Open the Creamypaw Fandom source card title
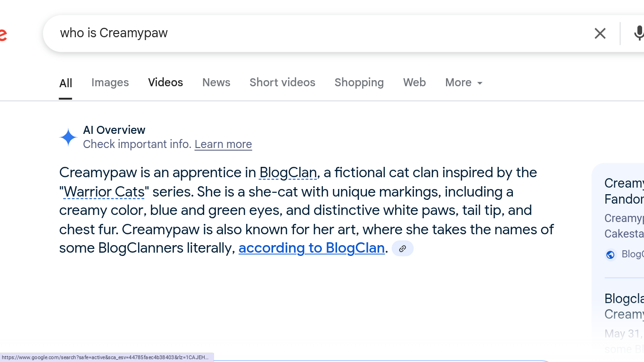Screen dimensions: 644x362 tap(624, 191)
